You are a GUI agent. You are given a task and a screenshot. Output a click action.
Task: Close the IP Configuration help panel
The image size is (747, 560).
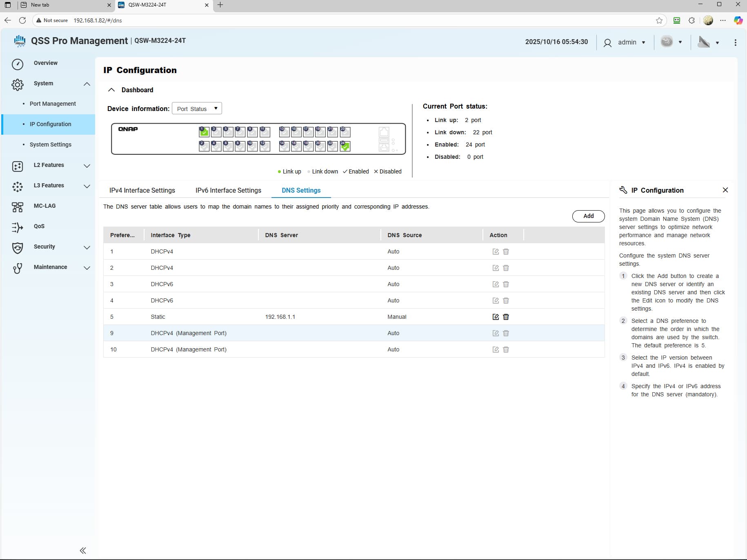725,190
